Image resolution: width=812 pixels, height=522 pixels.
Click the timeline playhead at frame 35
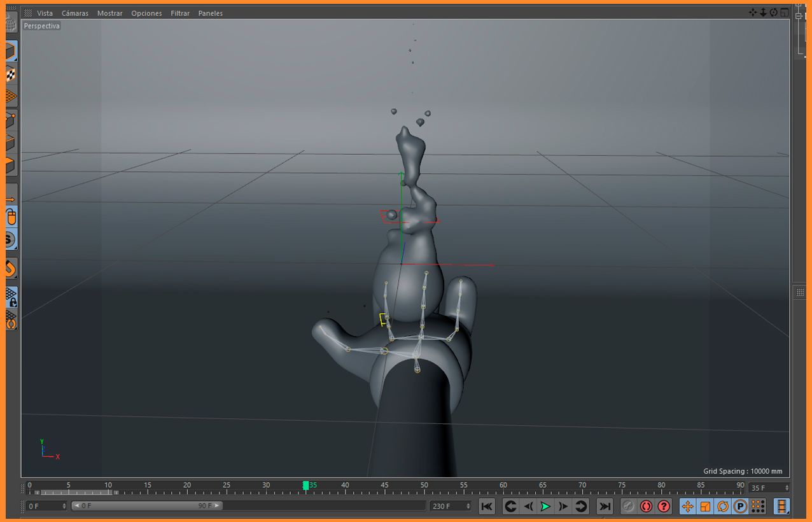pos(305,485)
